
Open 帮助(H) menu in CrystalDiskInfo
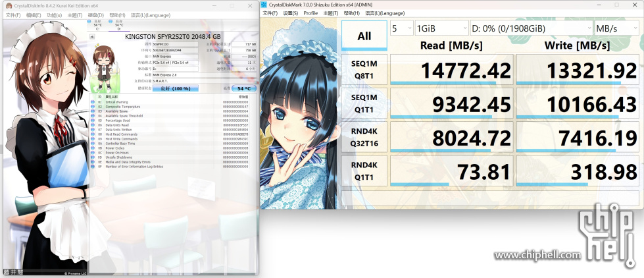[118, 15]
